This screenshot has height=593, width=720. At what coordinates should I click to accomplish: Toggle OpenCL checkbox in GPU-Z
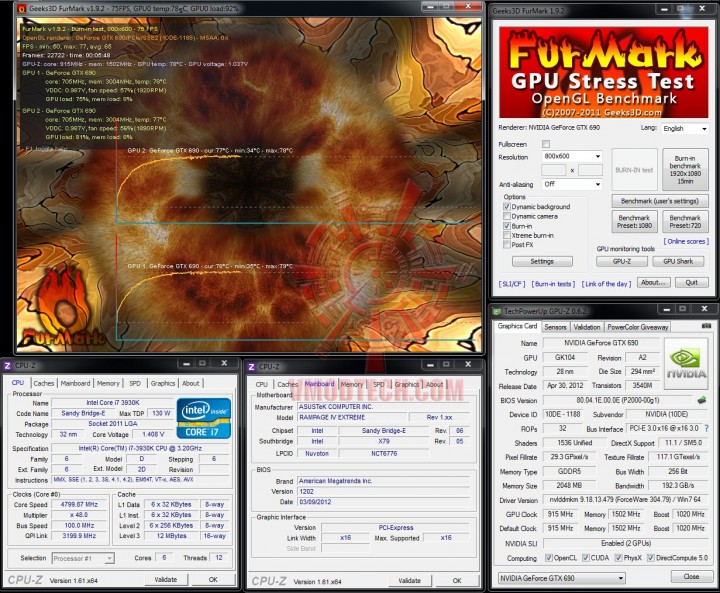click(549, 558)
